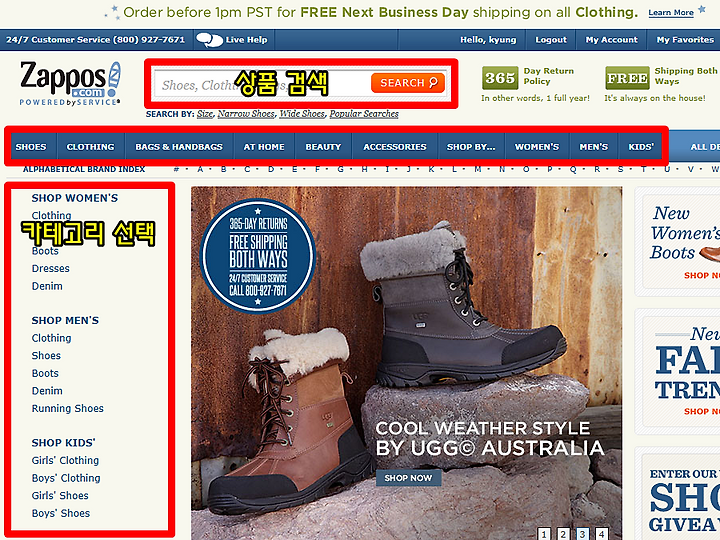Switch to banner slide 1
Screen dimensions: 720x540
[x=544, y=534]
